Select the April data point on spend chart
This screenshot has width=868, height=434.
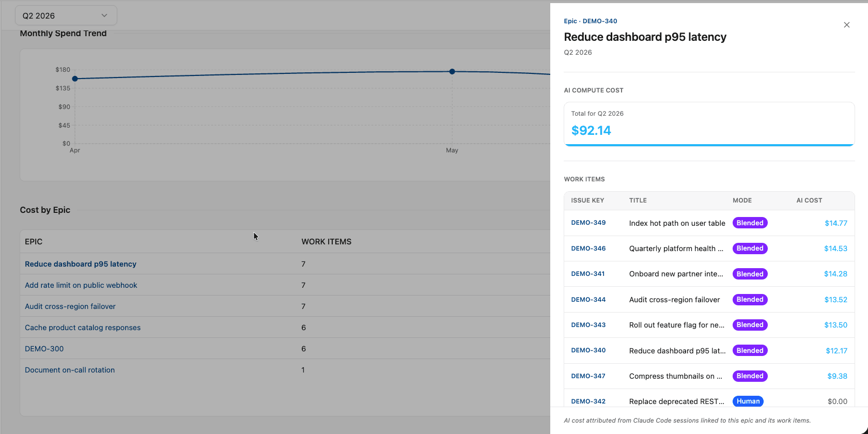[75, 79]
